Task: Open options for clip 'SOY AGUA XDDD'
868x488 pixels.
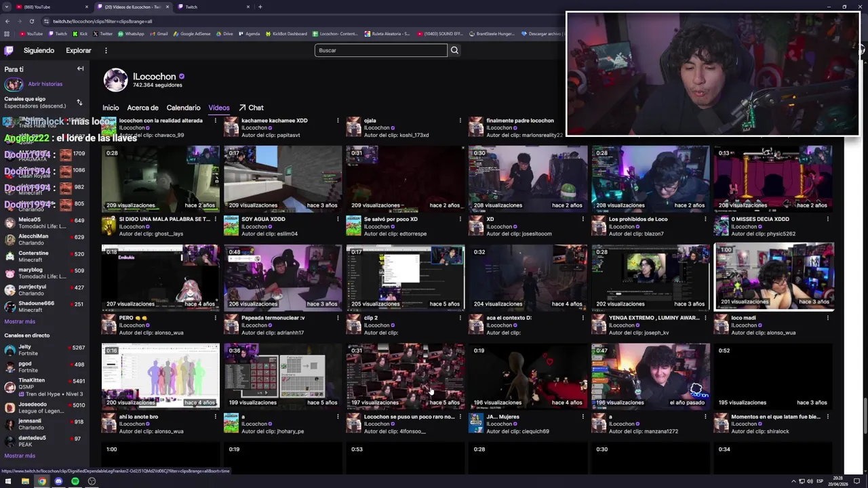Action: click(x=338, y=219)
